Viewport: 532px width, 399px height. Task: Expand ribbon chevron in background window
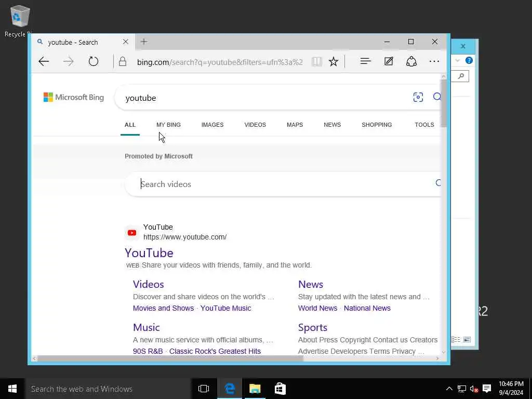pyautogui.click(x=457, y=60)
